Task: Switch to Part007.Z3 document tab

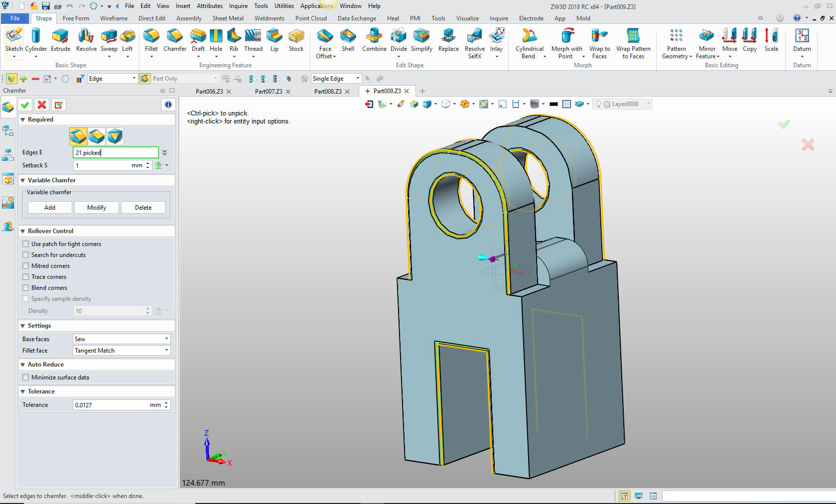Action: [269, 92]
